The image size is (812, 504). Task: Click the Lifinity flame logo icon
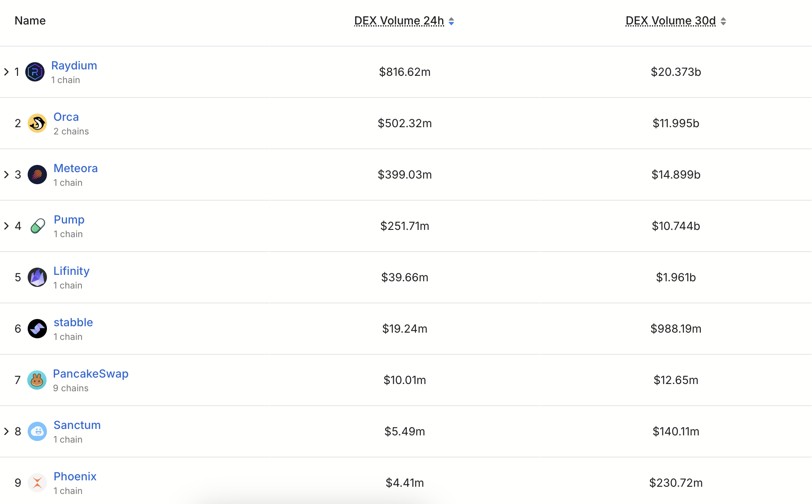(37, 277)
